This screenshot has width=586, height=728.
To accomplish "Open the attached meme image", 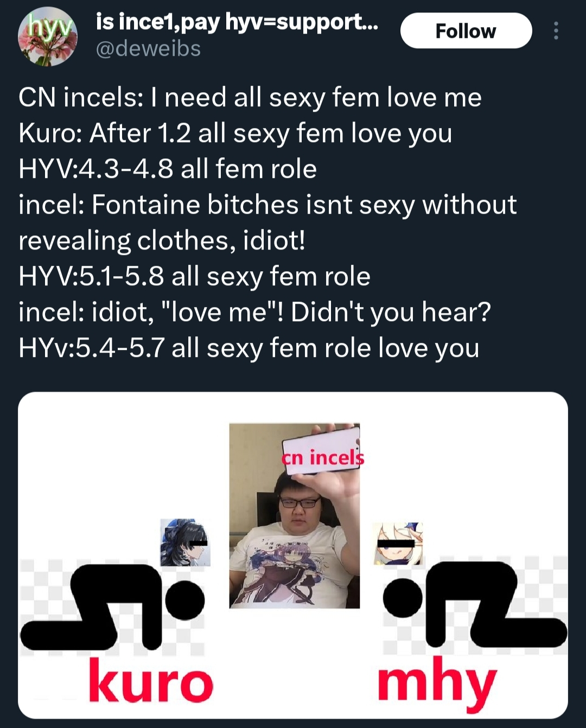I will point(293,555).
